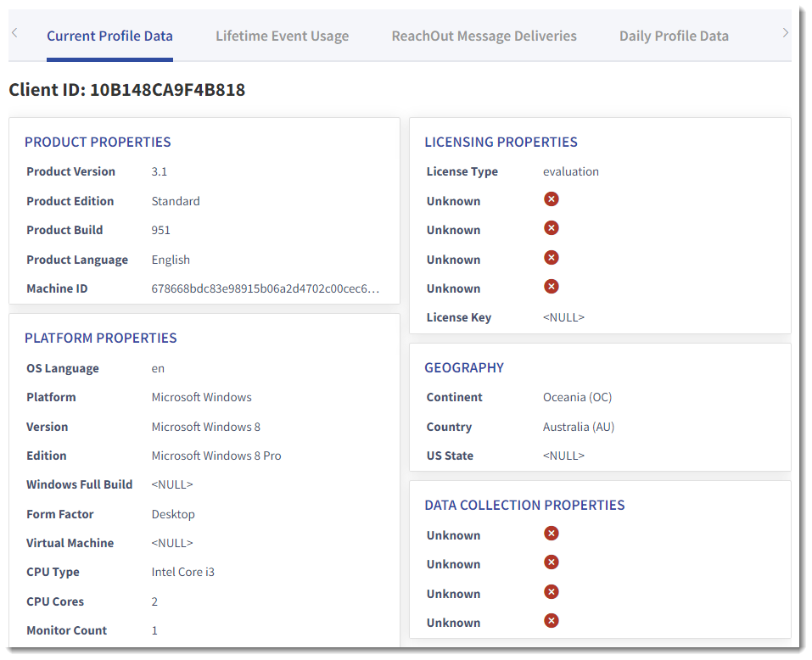The height and width of the screenshot is (660, 812).
Task: Select the Daily Profile Data tab
Action: (674, 36)
